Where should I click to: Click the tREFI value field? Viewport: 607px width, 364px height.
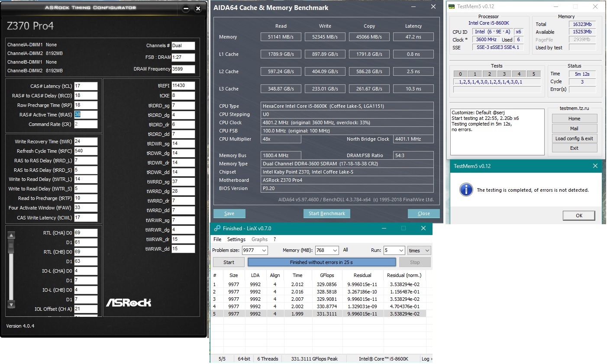click(x=183, y=86)
